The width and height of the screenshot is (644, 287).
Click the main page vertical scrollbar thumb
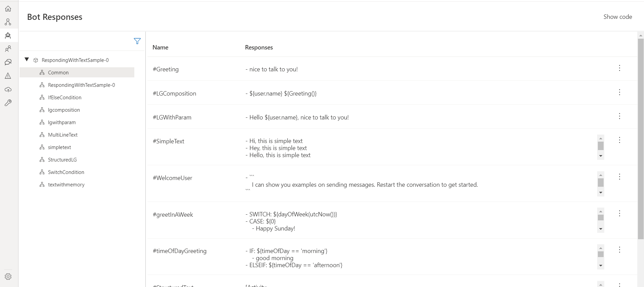pyautogui.click(x=641, y=139)
